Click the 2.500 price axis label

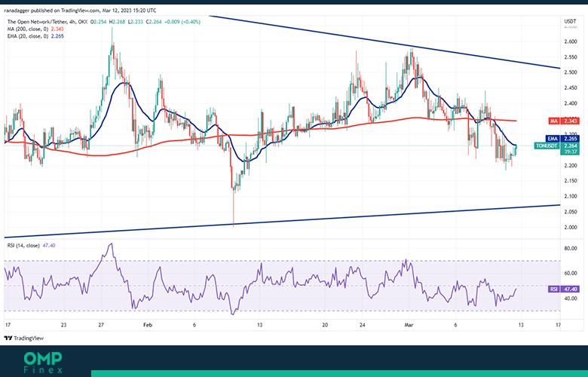click(571, 72)
